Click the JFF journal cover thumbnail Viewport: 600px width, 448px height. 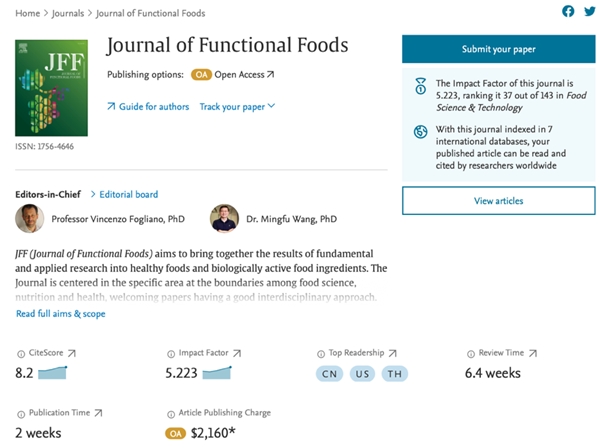pyautogui.click(x=51, y=88)
